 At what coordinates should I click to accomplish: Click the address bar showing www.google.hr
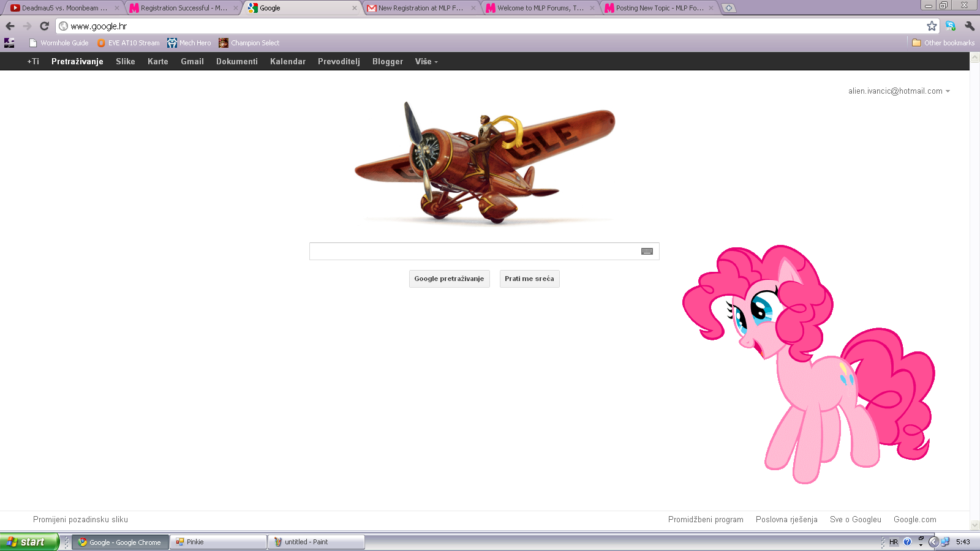[x=497, y=26]
